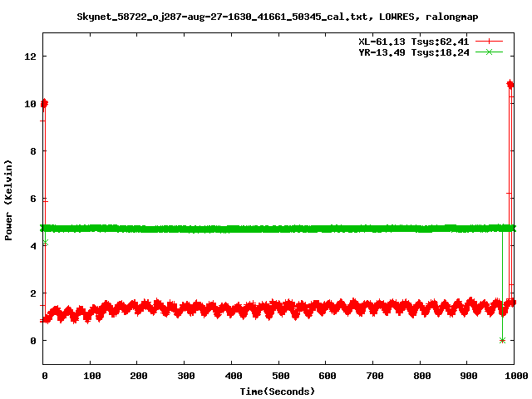Click the plot title beginning Skynet_58722_oj287
Screen dimensions: 532x399
tap(277, 17)
